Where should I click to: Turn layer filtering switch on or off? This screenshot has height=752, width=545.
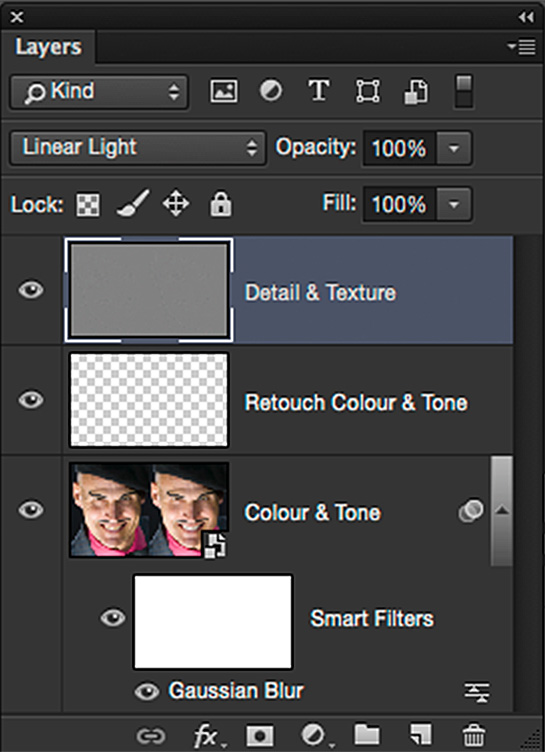[463, 91]
